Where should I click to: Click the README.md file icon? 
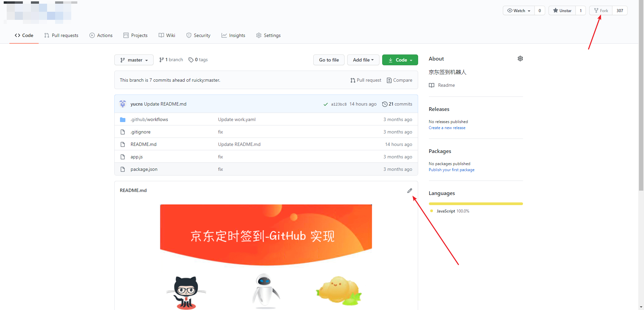coord(123,144)
